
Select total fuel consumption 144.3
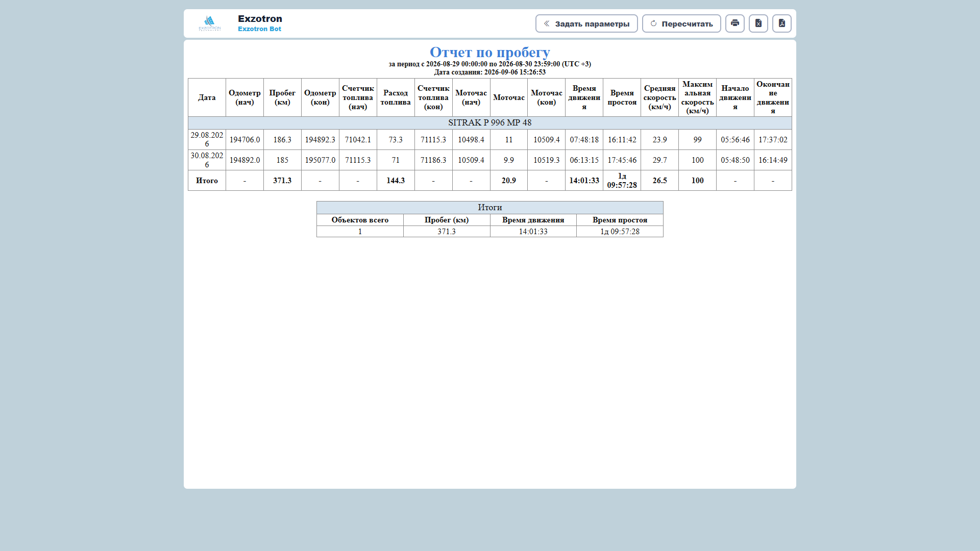(x=396, y=181)
